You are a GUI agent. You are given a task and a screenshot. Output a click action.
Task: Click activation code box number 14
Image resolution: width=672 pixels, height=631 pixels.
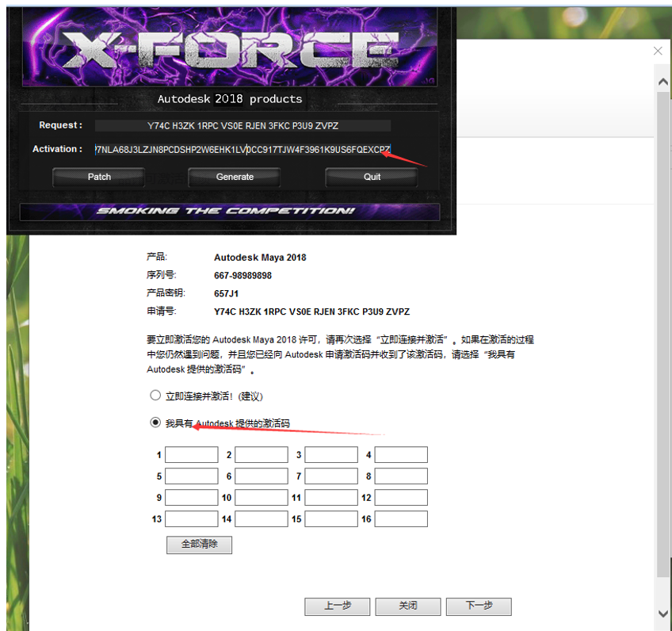click(x=262, y=519)
